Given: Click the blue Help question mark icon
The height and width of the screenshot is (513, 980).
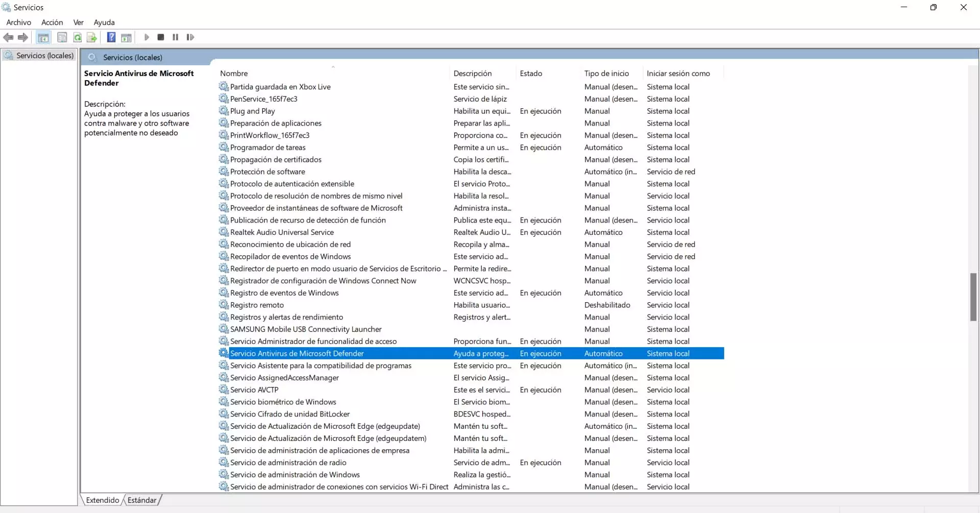Looking at the screenshot, I should (111, 37).
